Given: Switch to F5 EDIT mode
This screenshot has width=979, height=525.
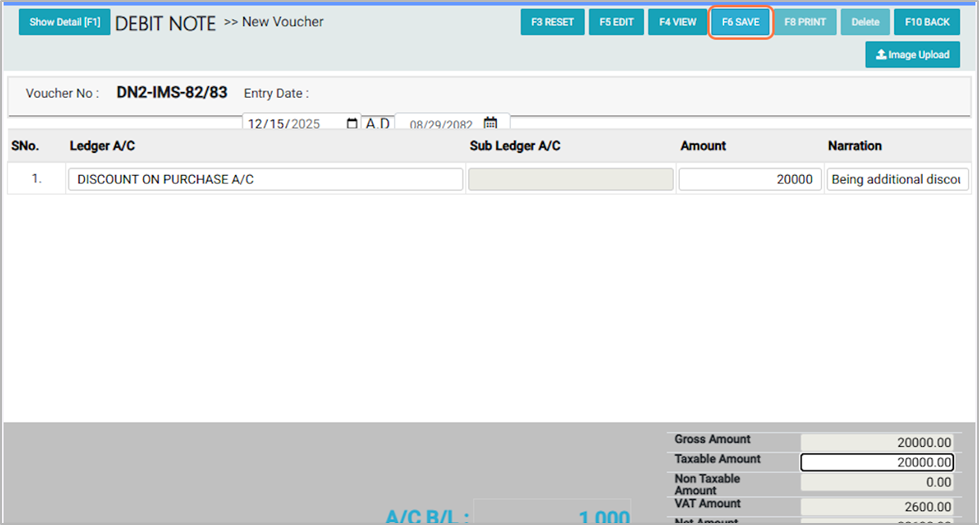Looking at the screenshot, I should pyautogui.click(x=616, y=22).
